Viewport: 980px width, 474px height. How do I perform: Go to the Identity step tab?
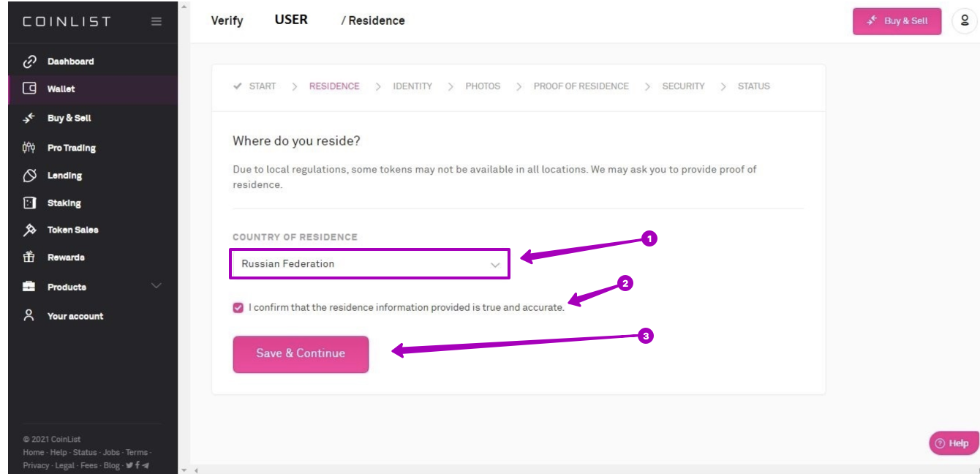[412, 86]
